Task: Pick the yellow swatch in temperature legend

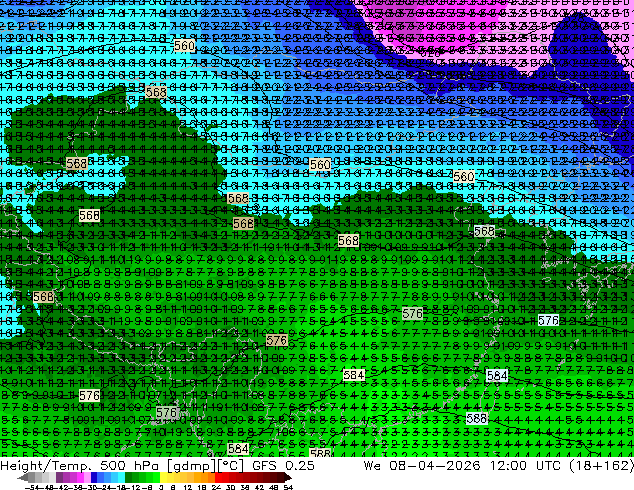Action: pos(163,478)
